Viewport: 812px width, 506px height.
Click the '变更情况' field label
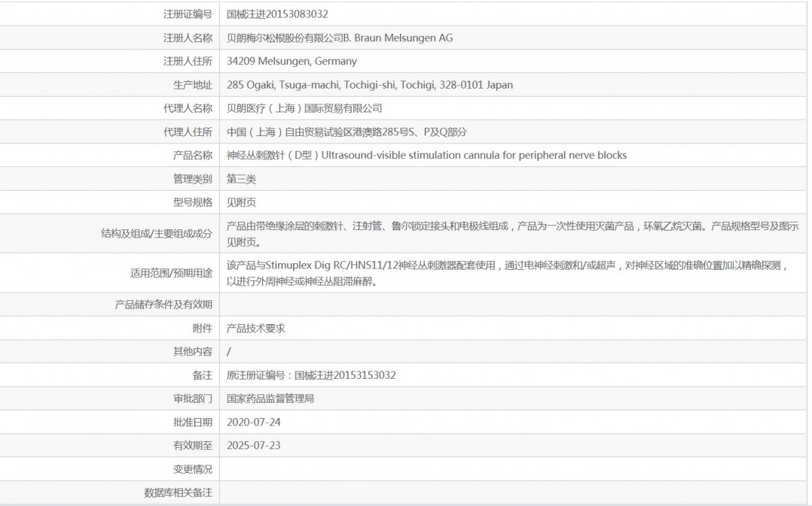pos(193,469)
